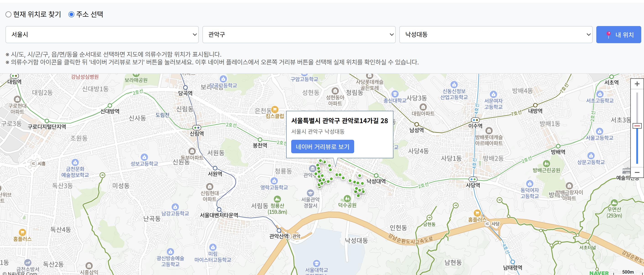Click the 서울관악경찰서 police icon

click(x=310, y=193)
